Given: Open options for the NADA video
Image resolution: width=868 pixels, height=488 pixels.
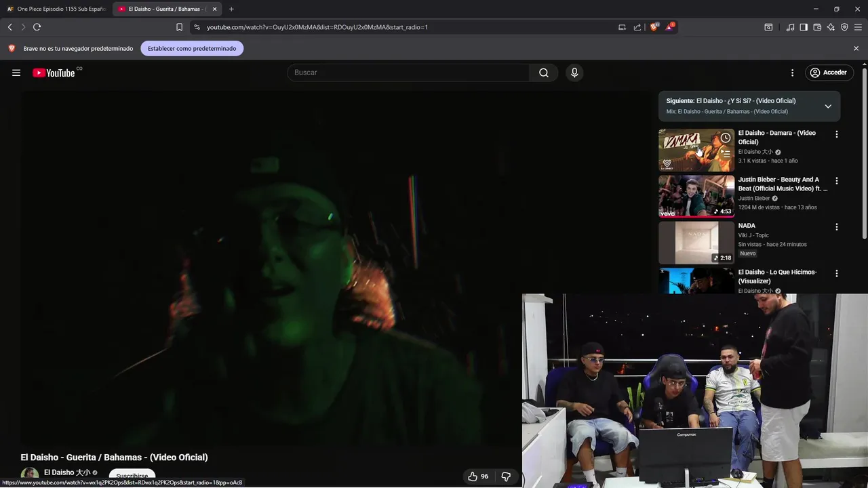Looking at the screenshot, I should click(837, 227).
